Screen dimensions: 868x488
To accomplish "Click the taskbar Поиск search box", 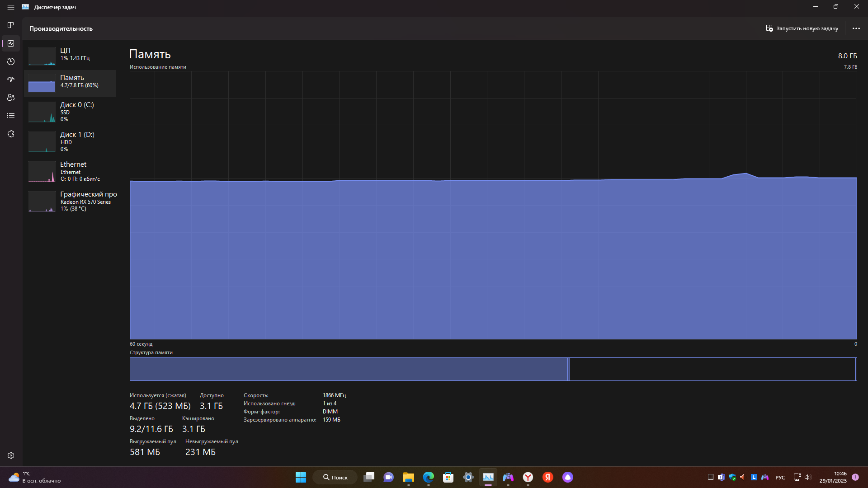I will [x=335, y=477].
